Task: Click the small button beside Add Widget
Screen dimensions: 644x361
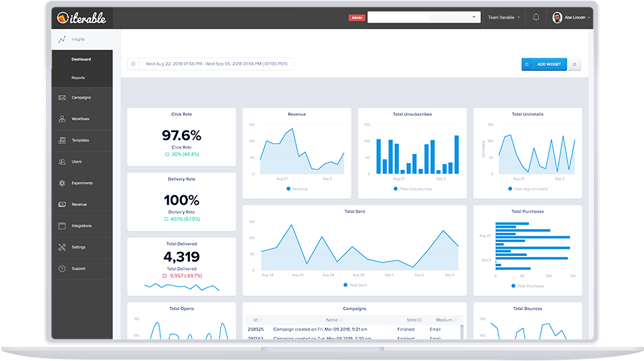Action: [x=574, y=64]
